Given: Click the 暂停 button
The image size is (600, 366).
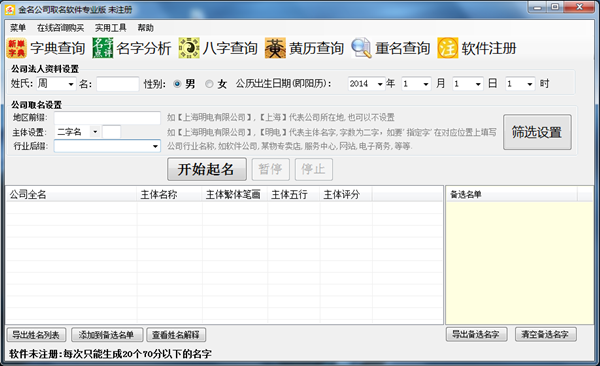Looking at the screenshot, I should (x=270, y=169).
